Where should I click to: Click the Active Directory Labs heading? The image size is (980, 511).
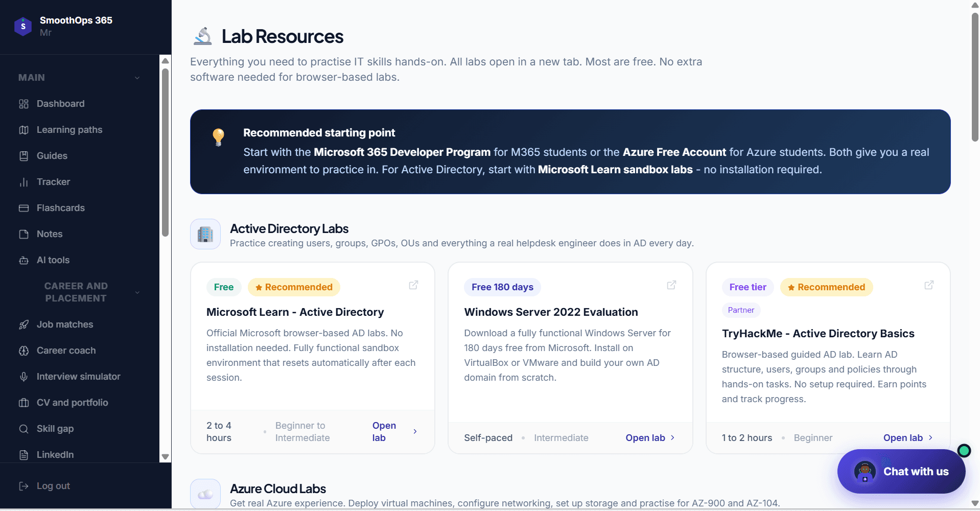[x=289, y=229]
